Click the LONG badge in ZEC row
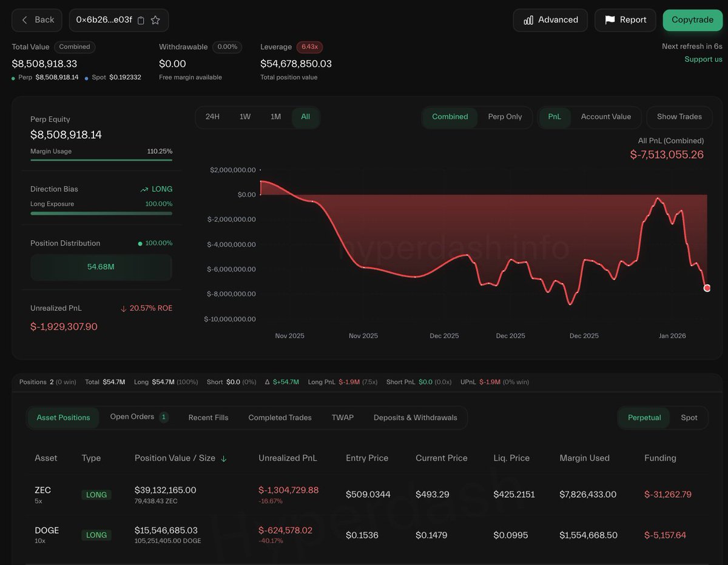Image resolution: width=728 pixels, height=565 pixels. coord(96,495)
